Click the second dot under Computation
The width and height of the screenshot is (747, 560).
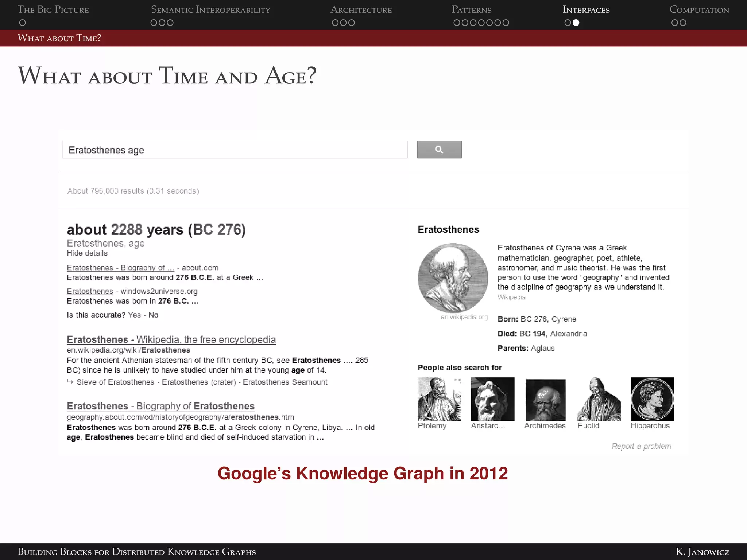coord(683,23)
